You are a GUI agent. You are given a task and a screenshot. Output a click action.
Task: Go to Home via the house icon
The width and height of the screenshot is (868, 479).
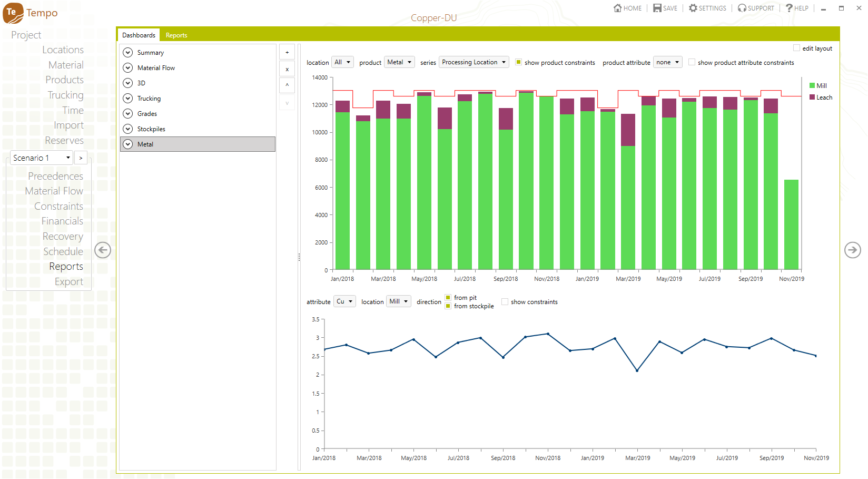point(618,8)
